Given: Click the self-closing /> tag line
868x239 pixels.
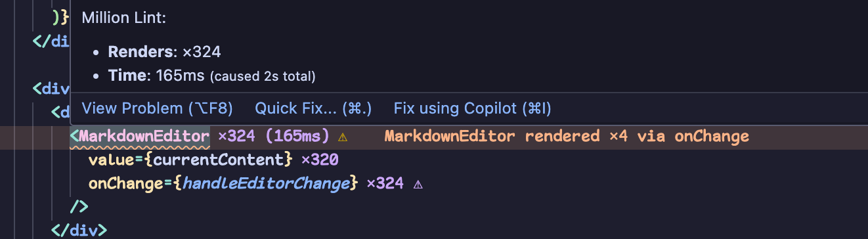Looking at the screenshot, I should click(79, 207).
